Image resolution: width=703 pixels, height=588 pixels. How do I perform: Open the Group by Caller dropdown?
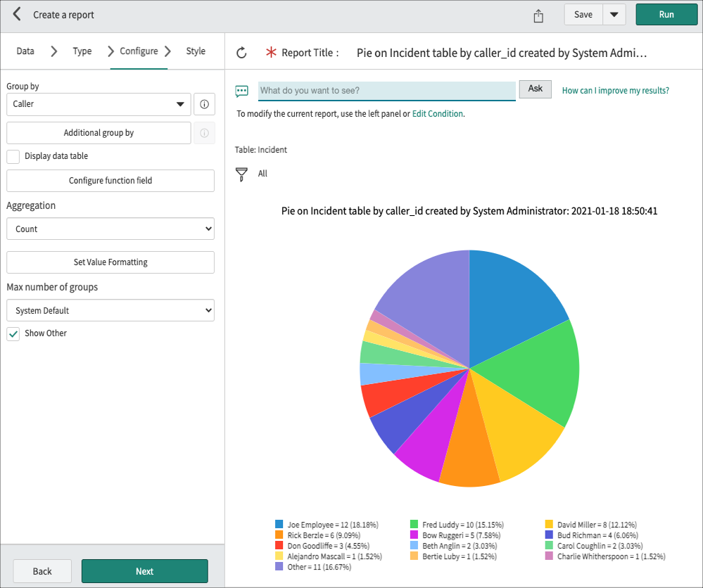(98, 104)
